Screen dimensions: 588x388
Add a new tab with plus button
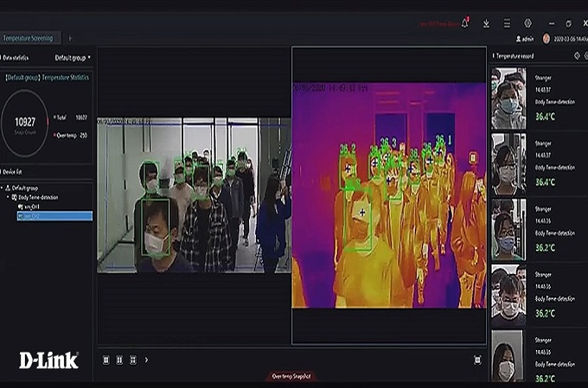pos(70,39)
